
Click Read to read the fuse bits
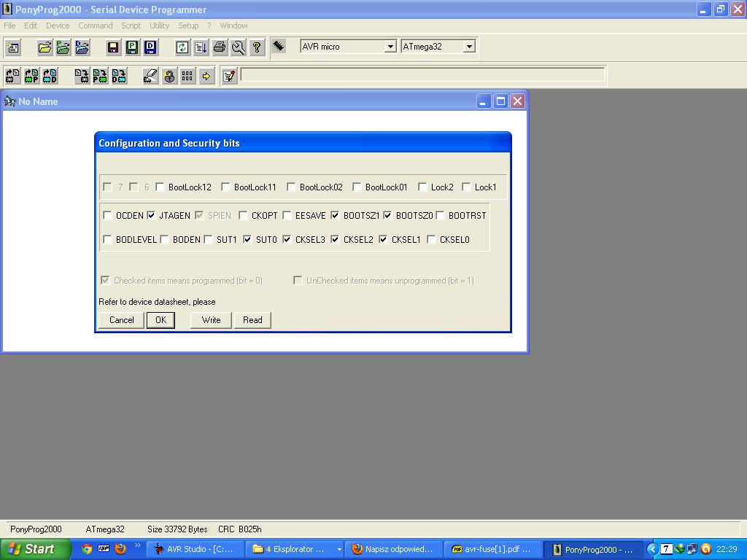point(252,320)
